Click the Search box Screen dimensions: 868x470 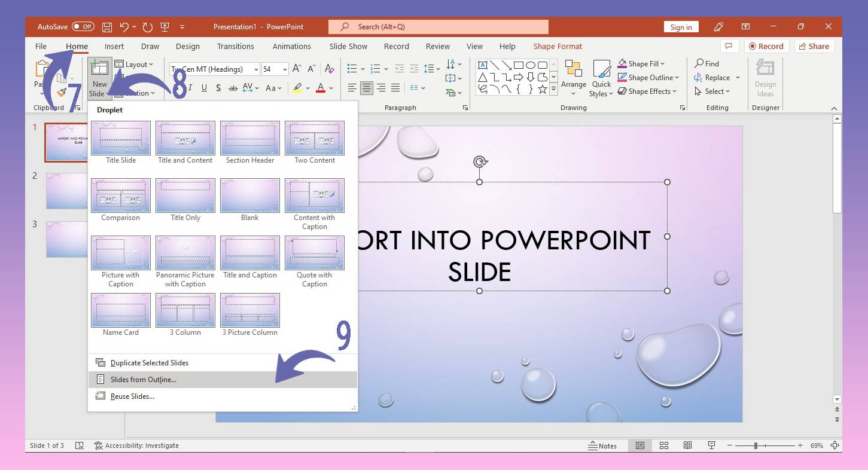click(438, 27)
